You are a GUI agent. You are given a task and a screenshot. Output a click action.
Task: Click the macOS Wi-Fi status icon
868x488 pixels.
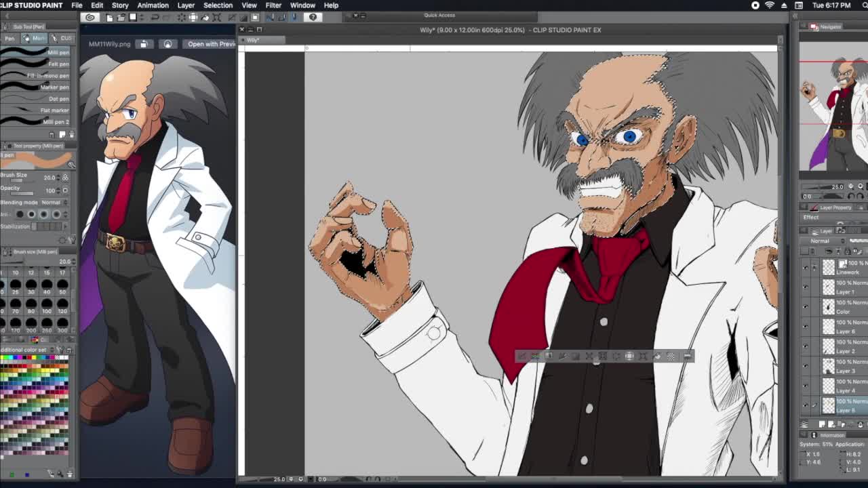[x=770, y=5]
